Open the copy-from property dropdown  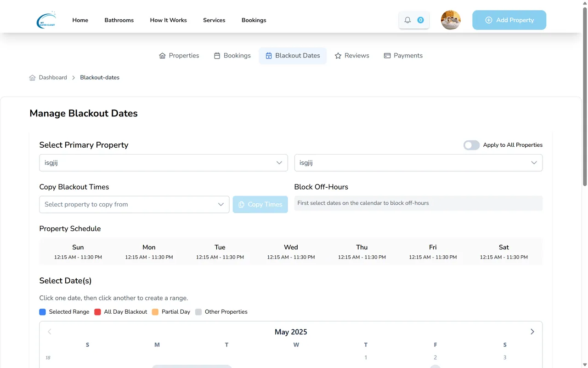(x=134, y=205)
